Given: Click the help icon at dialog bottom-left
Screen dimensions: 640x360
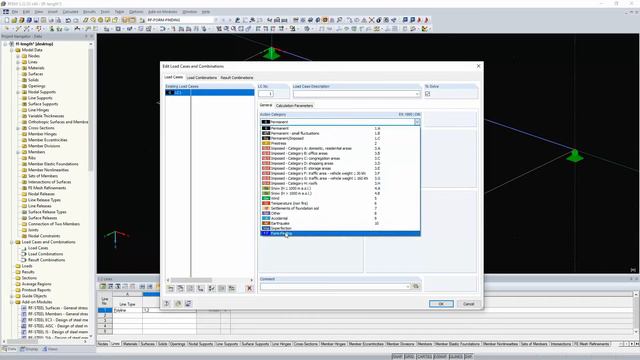Looking at the screenshot, I should [x=167, y=304].
